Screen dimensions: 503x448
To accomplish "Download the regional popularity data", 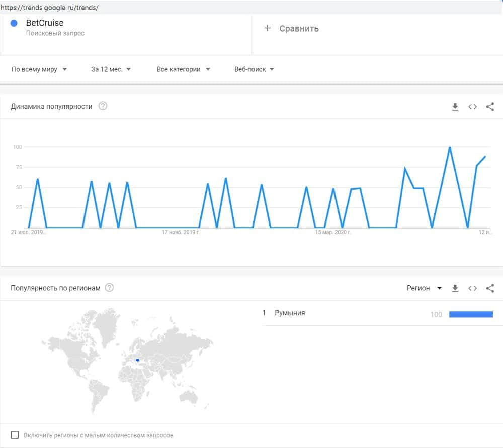I will (x=455, y=288).
